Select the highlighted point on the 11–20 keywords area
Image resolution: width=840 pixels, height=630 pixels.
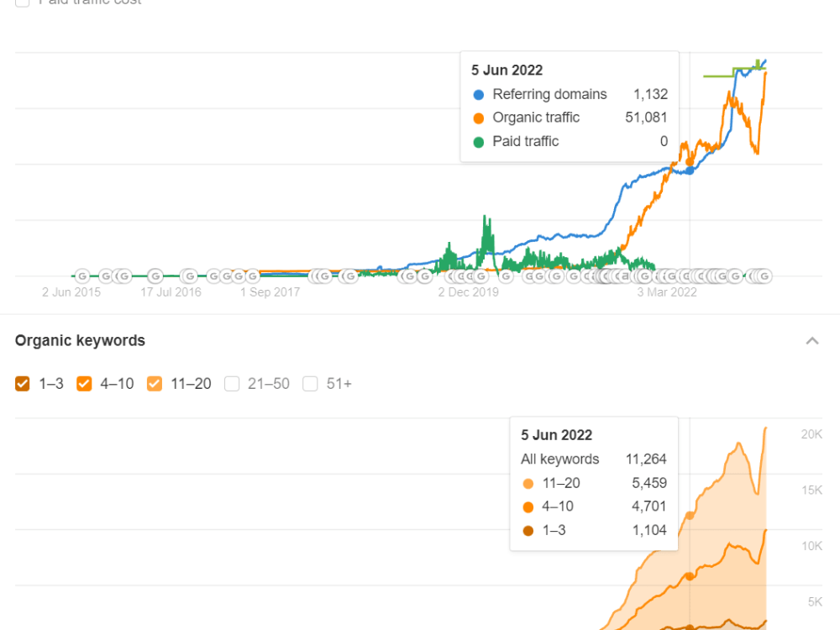pos(690,516)
